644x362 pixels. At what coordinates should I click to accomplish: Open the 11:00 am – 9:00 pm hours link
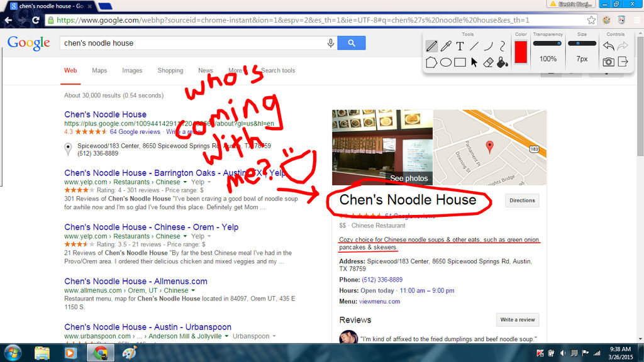pyautogui.click(x=427, y=290)
